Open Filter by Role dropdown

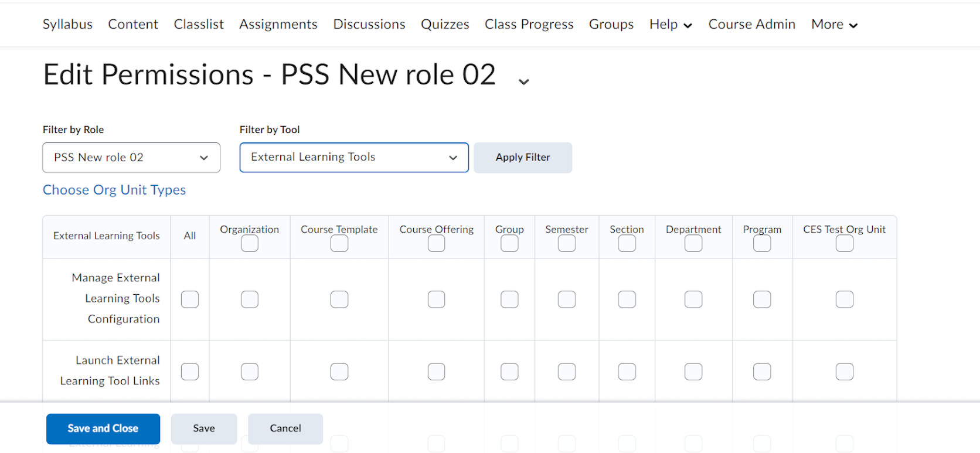pos(131,158)
